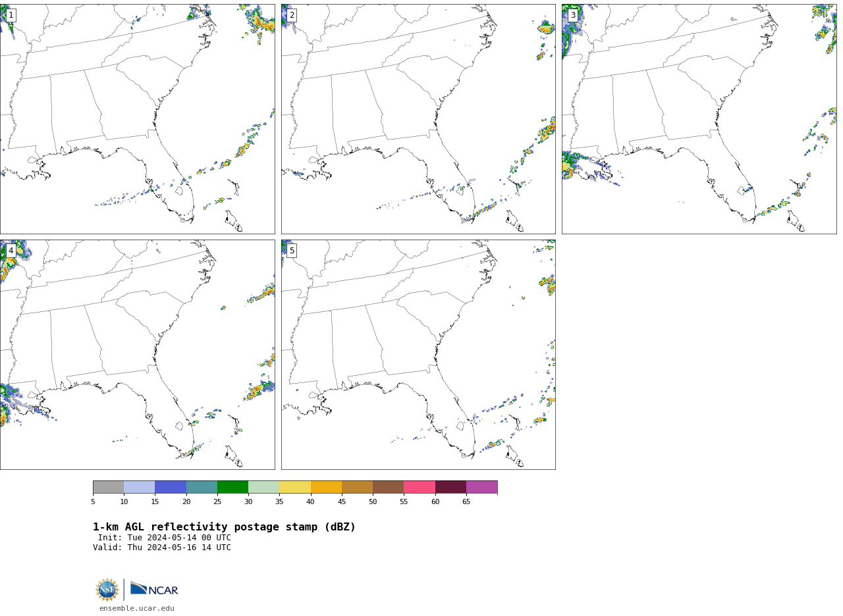Click the 1-km AGL reflectivity title
Viewport: 843px width, 616px height.
[x=224, y=527]
